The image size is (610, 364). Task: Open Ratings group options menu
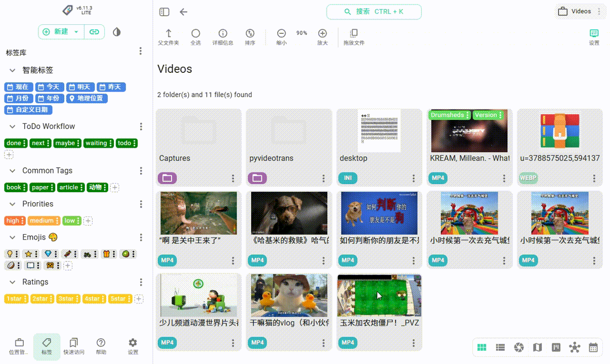coord(141,282)
